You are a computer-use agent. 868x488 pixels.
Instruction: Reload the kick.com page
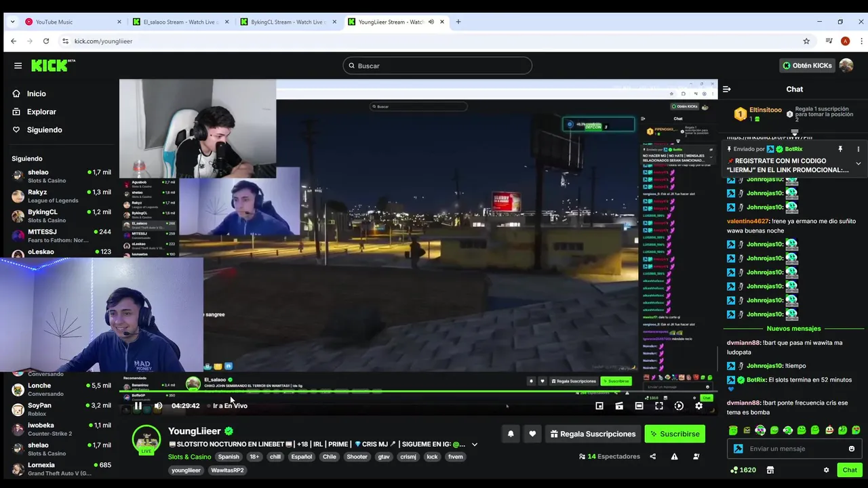coord(46,41)
